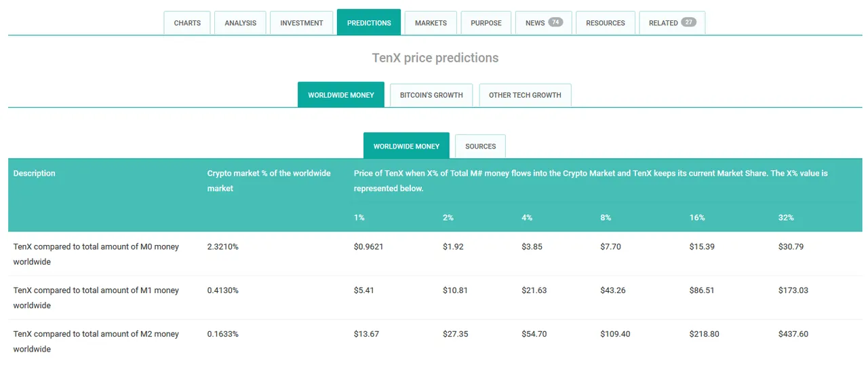Select the M2 money row description

click(x=96, y=341)
